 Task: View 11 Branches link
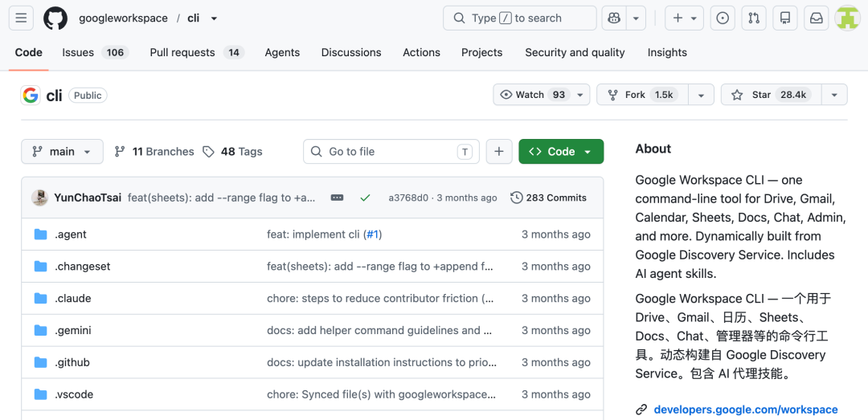point(154,152)
